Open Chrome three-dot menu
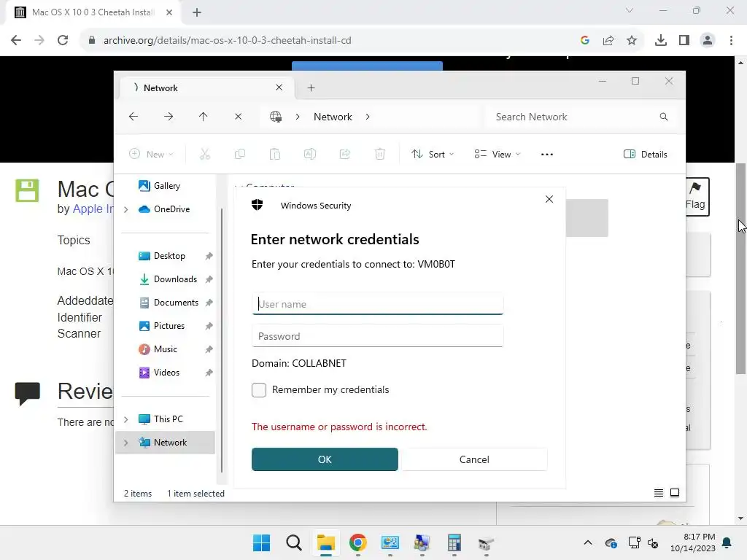The image size is (747, 560). click(x=731, y=40)
